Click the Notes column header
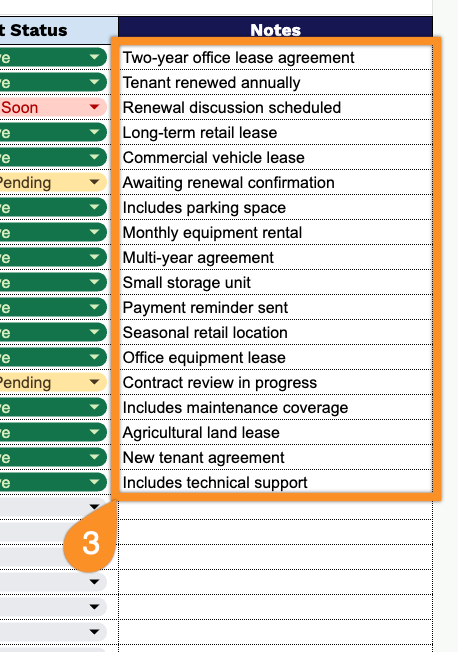 click(275, 30)
